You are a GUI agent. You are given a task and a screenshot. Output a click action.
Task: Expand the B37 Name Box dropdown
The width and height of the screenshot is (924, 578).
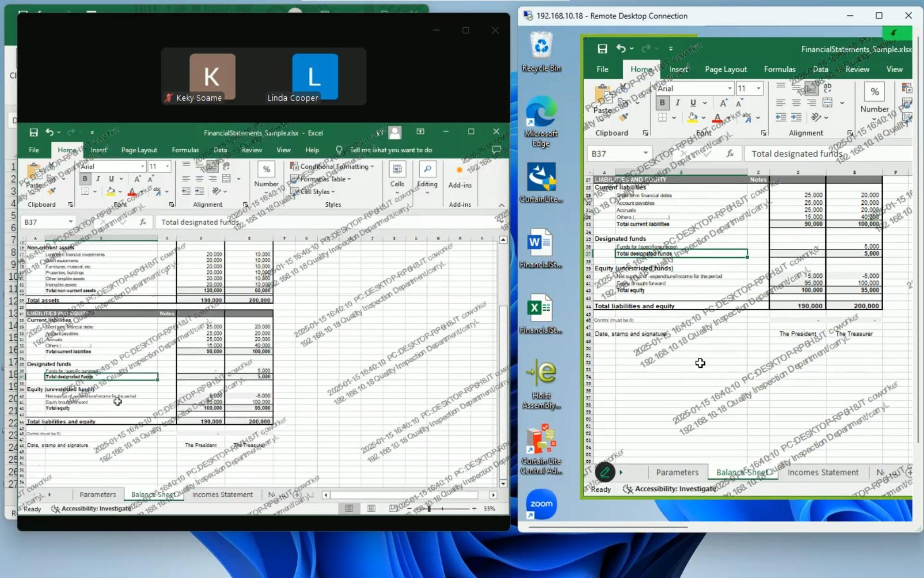pyautogui.click(x=645, y=153)
